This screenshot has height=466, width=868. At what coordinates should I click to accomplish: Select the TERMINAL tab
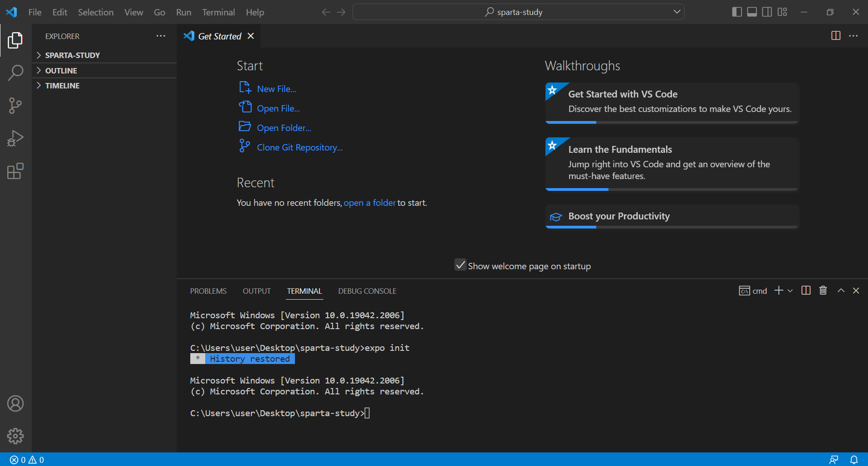point(304,291)
